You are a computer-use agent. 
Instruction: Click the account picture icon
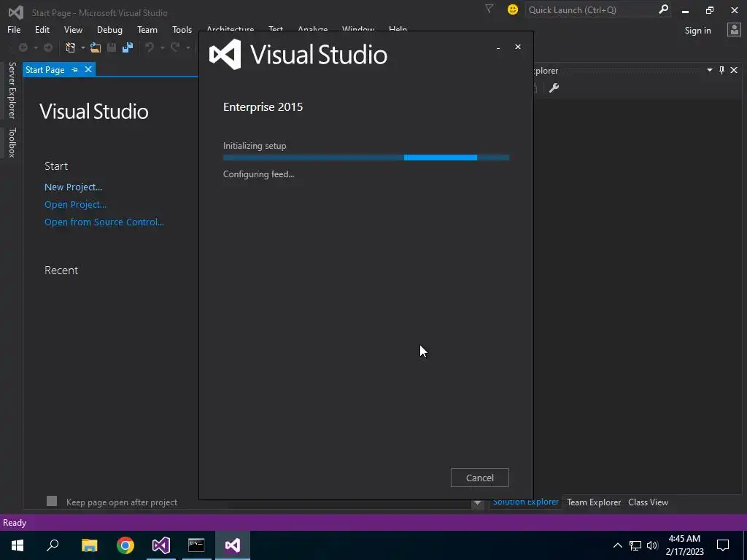[734, 29]
